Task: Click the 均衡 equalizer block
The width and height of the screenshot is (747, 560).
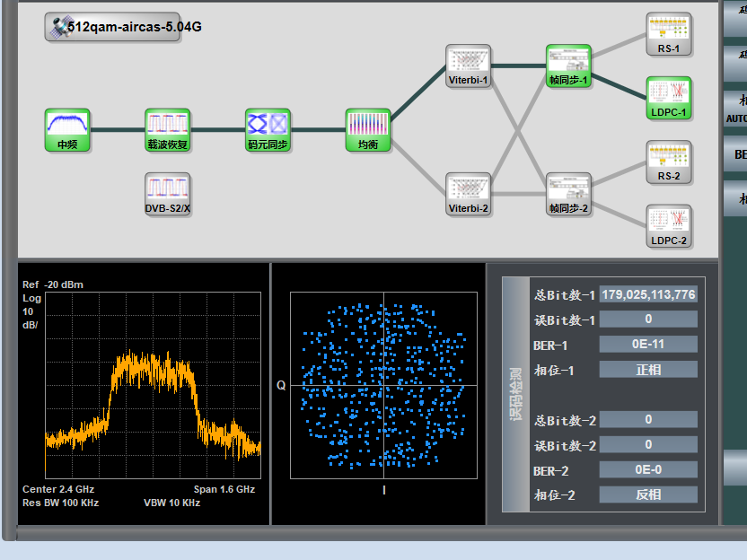Action: tap(368, 129)
